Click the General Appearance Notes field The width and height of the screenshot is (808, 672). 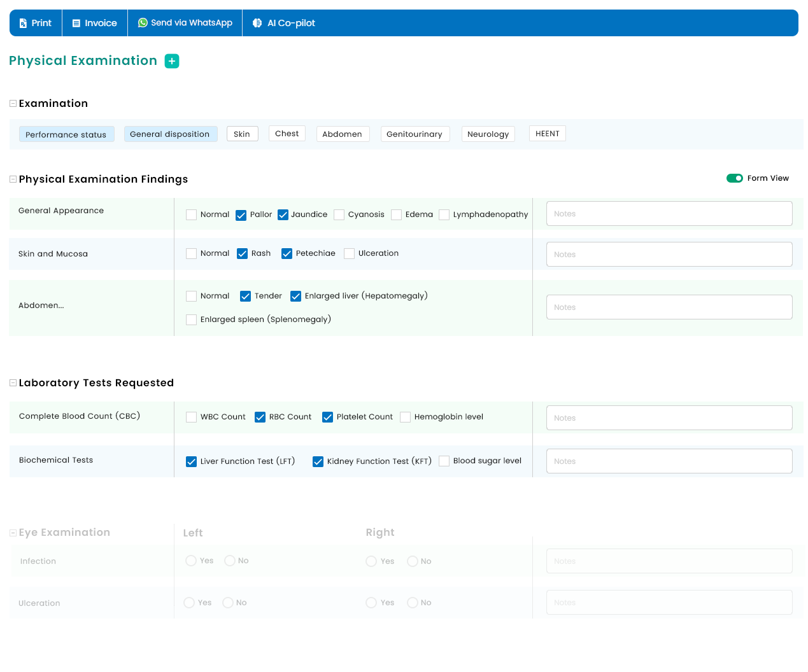pos(669,214)
